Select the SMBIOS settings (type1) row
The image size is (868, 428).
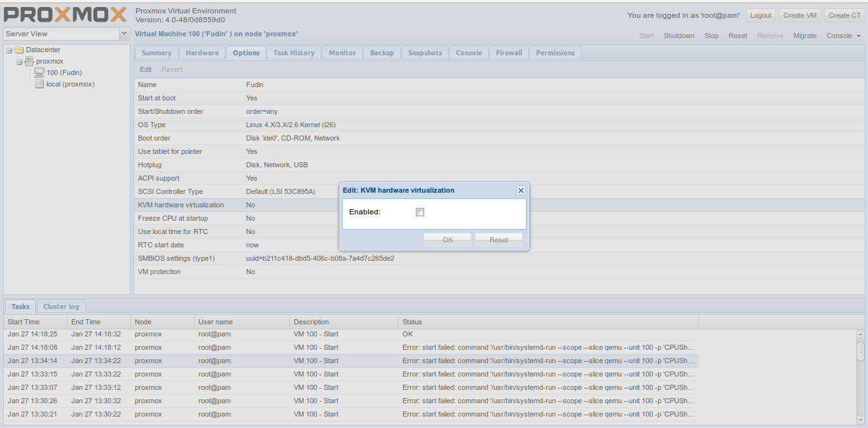pyautogui.click(x=500, y=258)
